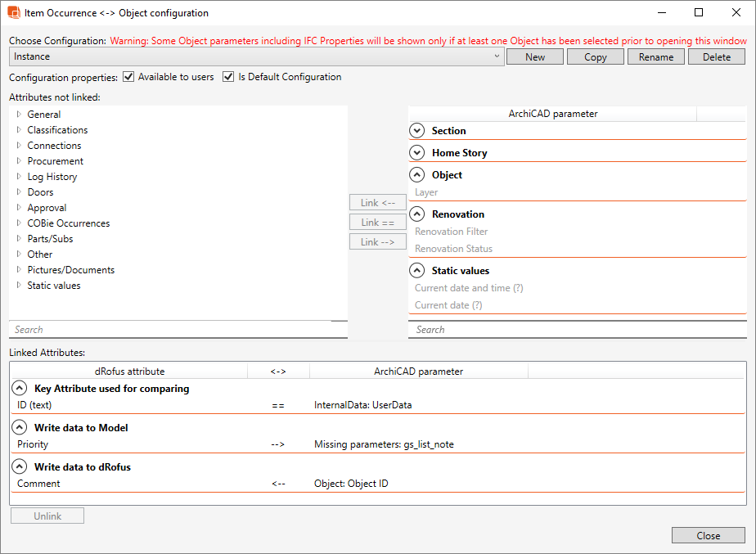This screenshot has width=756, height=554.
Task: Uncheck Is Default Configuration checkbox
Action: pyautogui.click(x=228, y=77)
